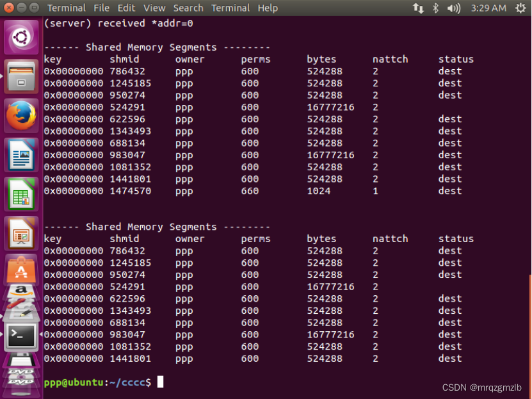This screenshot has width=532, height=399.
Task: Open LibreOffice Impress presentation icon
Action: click(21, 233)
